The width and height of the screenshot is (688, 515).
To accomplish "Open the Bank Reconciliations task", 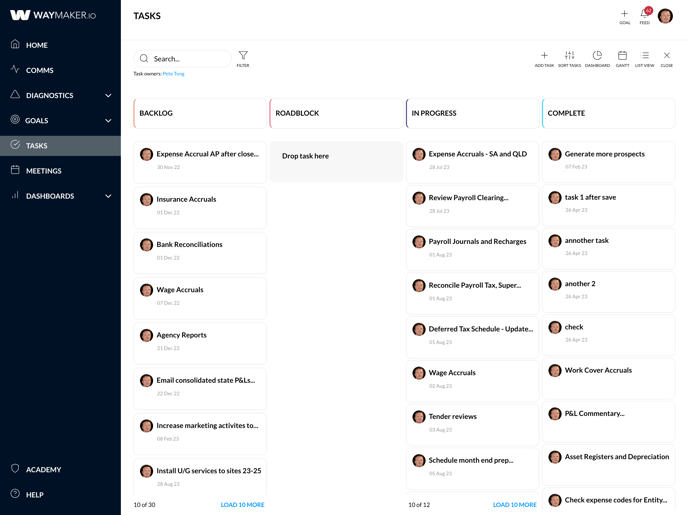I will (200, 253).
